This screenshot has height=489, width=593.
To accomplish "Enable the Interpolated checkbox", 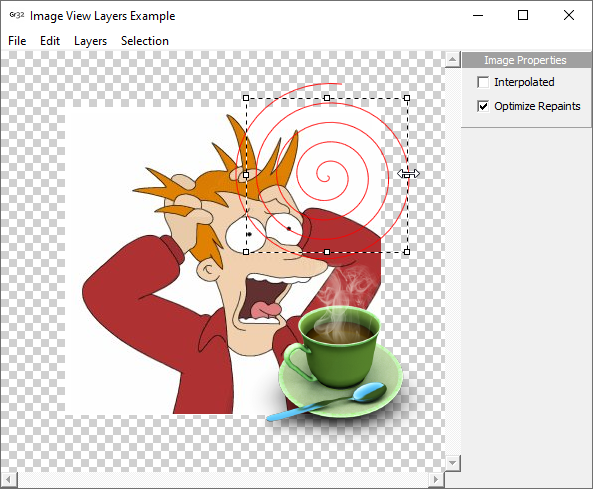I will 483,82.
